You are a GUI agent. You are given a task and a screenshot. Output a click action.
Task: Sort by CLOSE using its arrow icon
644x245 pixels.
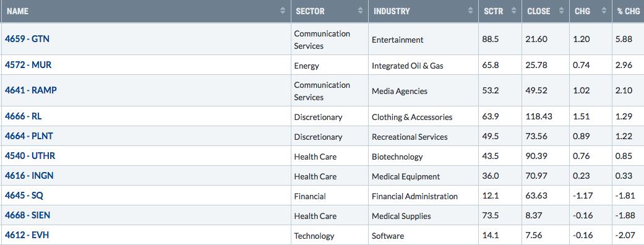click(561, 11)
